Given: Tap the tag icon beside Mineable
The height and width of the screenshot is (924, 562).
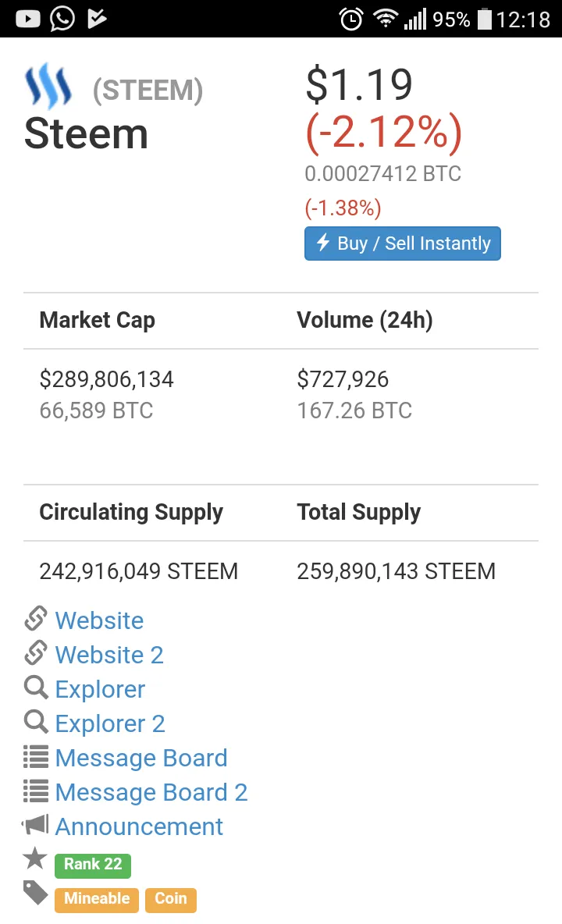Looking at the screenshot, I should 35,893.
